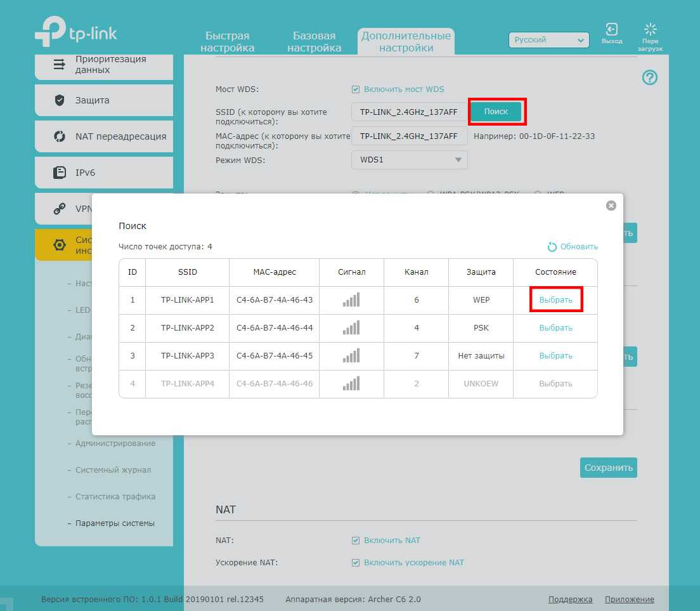
Task: Click the shield icon for Защита
Action: click(60, 100)
